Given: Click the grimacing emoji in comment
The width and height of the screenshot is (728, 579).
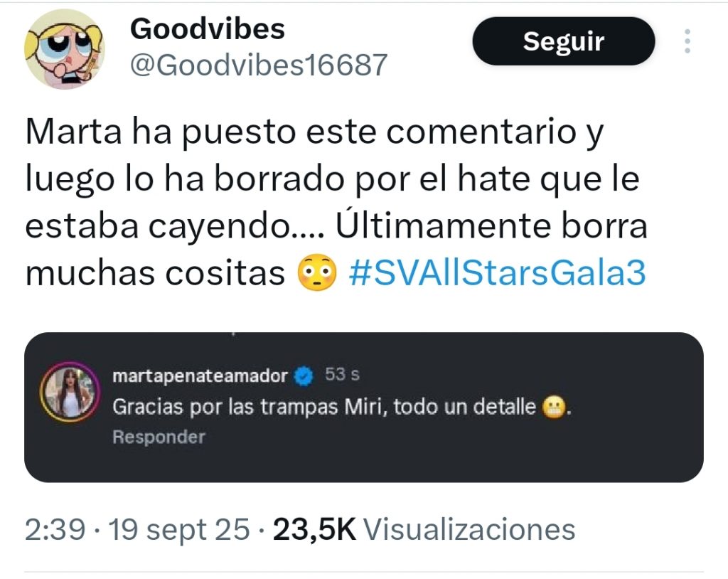Looking at the screenshot, I should click(555, 407).
